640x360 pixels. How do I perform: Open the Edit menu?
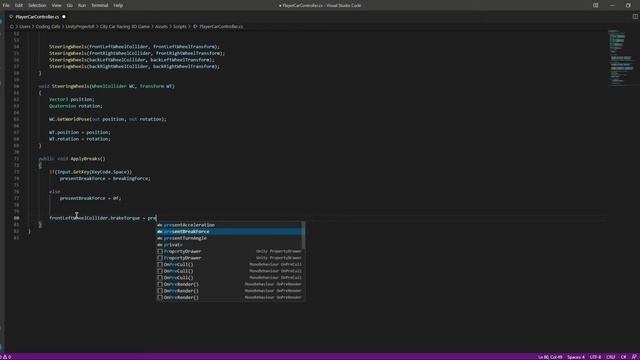[19, 5]
